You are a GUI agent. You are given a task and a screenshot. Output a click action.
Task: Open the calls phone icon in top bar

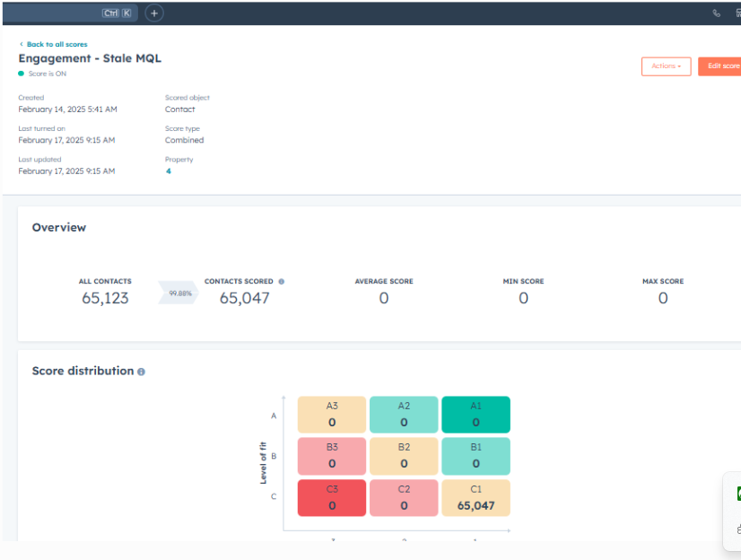pos(715,13)
